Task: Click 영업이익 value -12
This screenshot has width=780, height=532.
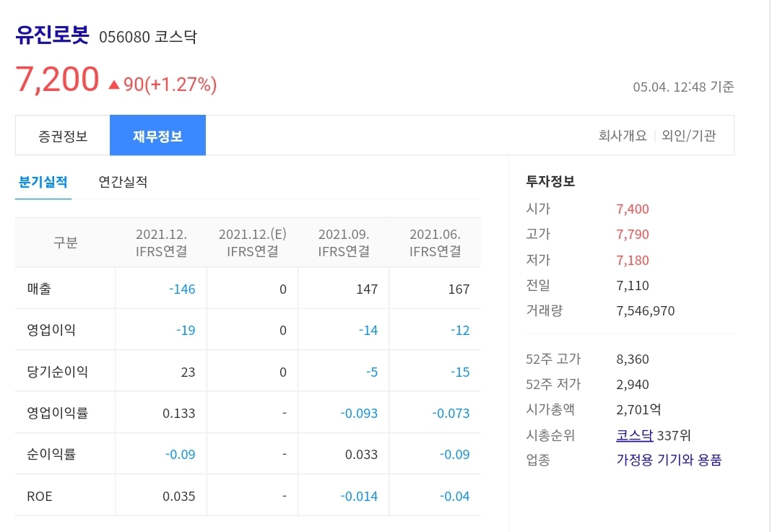Action: (x=460, y=331)
